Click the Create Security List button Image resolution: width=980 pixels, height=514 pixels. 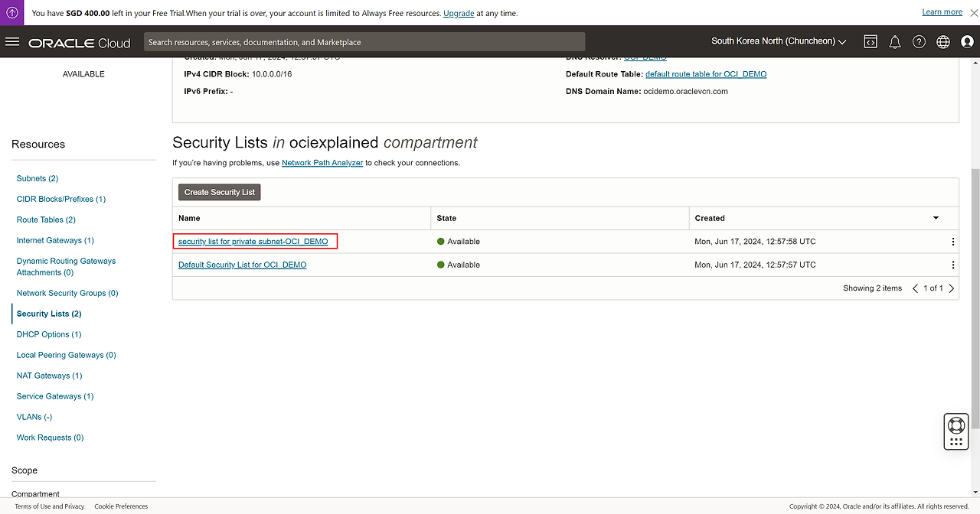pyautogui.click(x=220, y=192)
